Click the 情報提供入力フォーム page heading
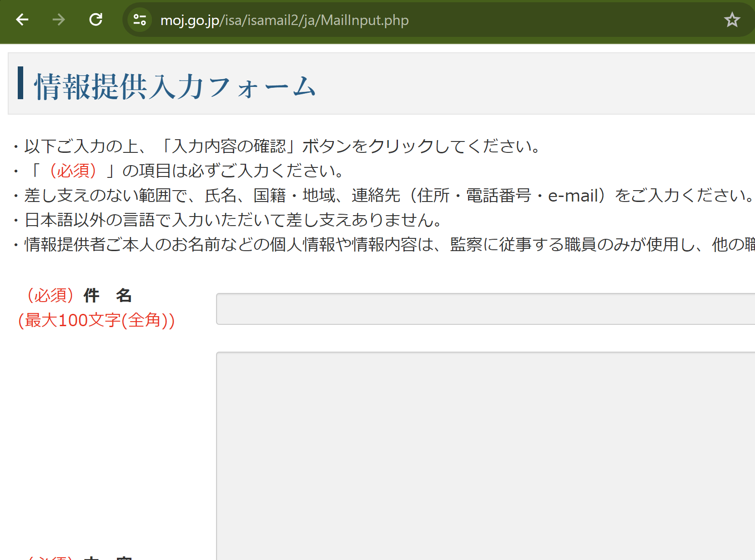 (175, 86)
